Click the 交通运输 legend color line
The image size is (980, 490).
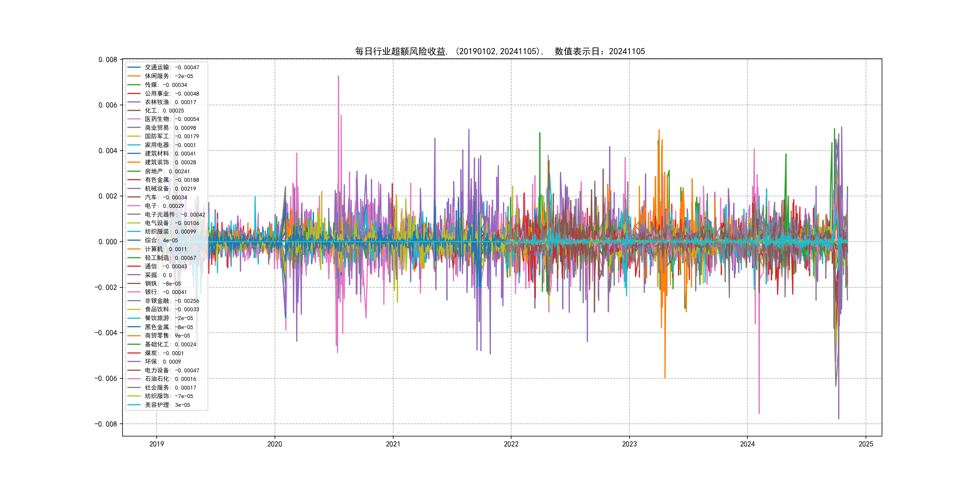134,67
